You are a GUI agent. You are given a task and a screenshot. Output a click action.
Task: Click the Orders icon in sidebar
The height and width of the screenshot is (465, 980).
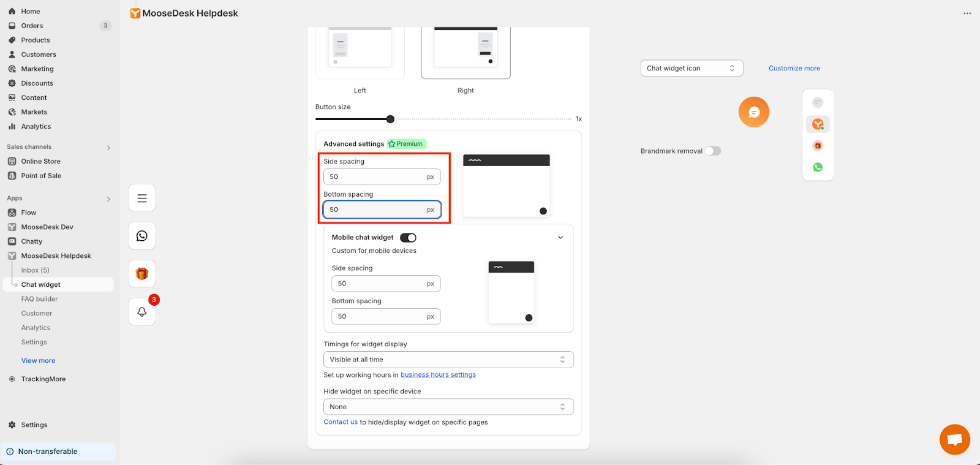tap(12, 26)
